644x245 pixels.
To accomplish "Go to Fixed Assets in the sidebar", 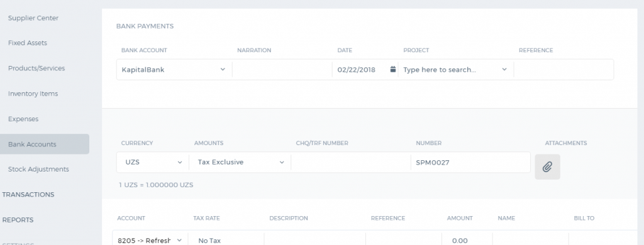I will pyautogui.click(x=28, y=43).
